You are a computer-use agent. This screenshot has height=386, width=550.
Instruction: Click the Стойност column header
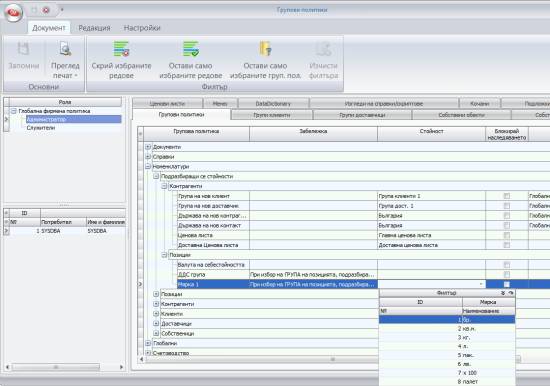[x=431, y=133]
